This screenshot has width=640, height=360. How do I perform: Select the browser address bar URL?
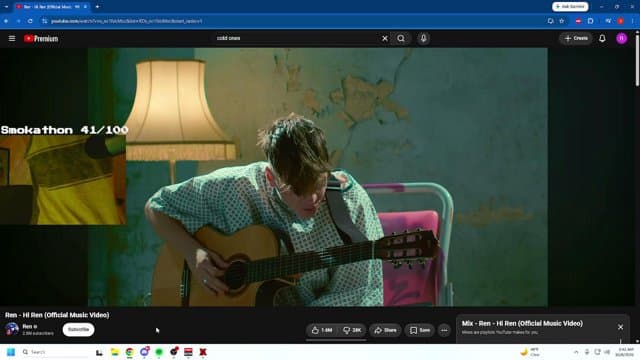[x=127, y=21]
